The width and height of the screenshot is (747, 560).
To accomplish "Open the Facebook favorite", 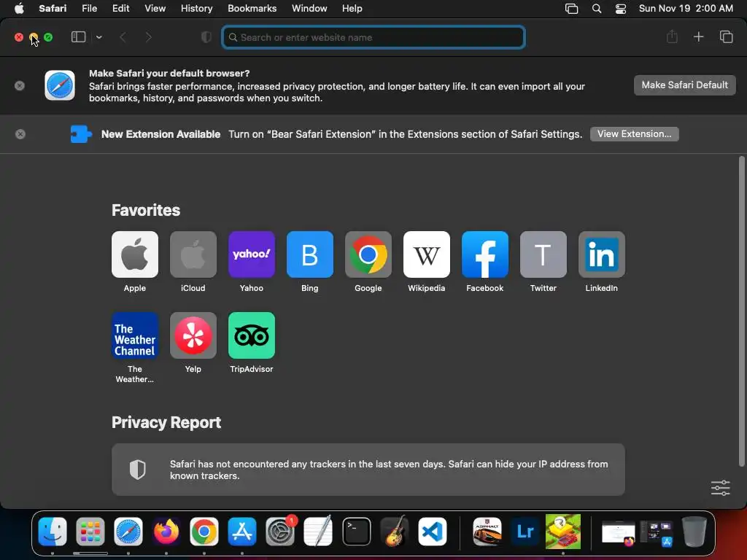I will coord(485,254).
